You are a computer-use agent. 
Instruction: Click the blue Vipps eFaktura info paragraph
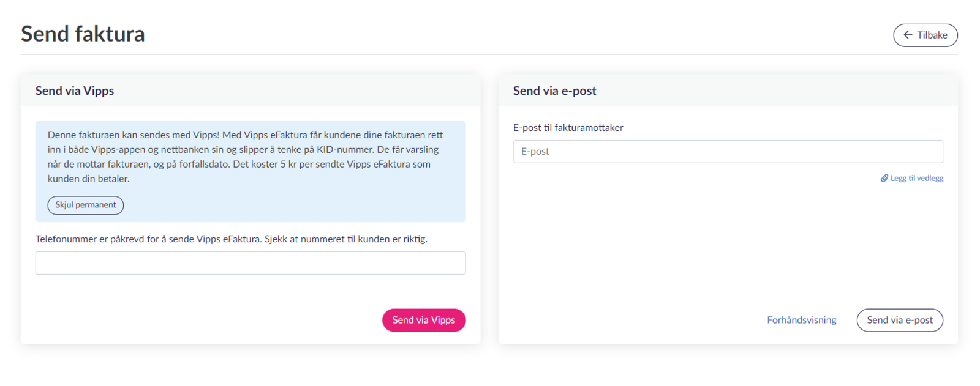245,157
